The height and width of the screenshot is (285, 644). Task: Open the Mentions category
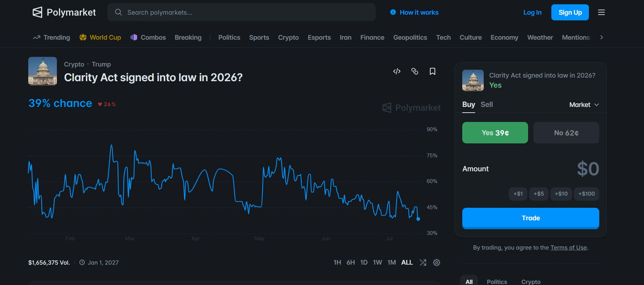pyautogui.click(x=576, y=38)
